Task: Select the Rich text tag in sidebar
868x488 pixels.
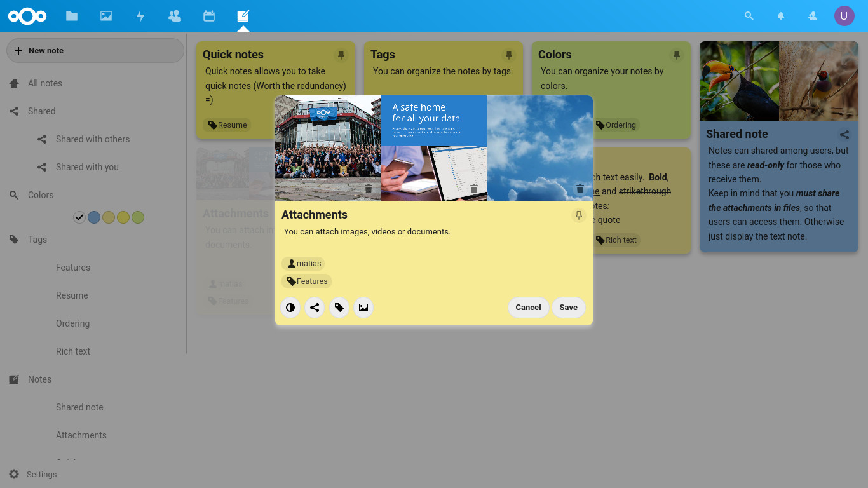Action: [72, 351]
